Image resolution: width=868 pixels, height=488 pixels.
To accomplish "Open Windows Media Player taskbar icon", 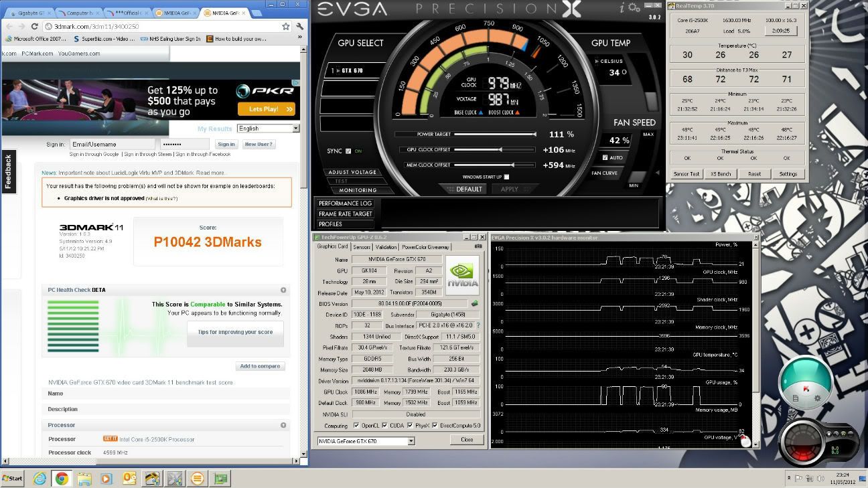I will pyautogui.click(x=106, y=479).
